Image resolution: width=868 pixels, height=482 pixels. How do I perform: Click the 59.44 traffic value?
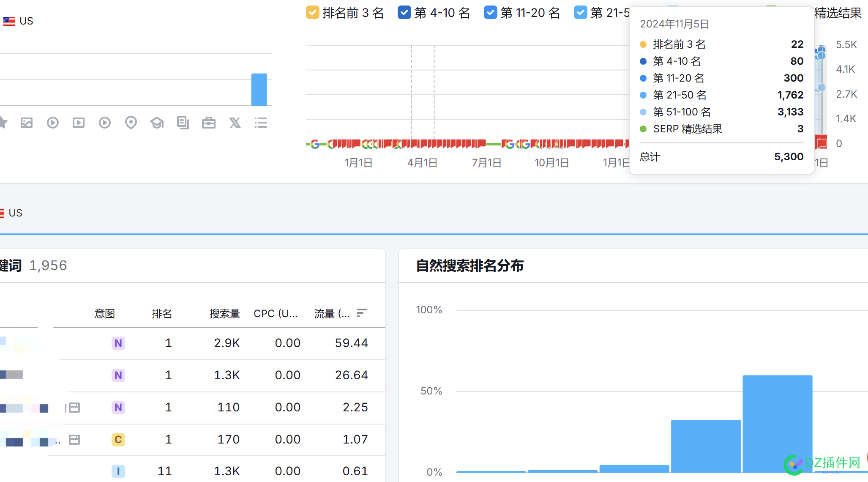pyautogui.click(x=352, y=343)
